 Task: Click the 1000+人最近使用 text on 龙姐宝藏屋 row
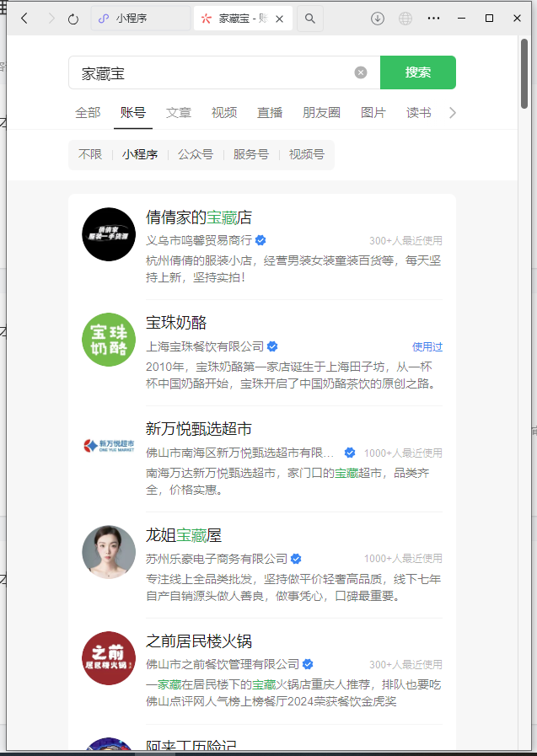point(403,558)
